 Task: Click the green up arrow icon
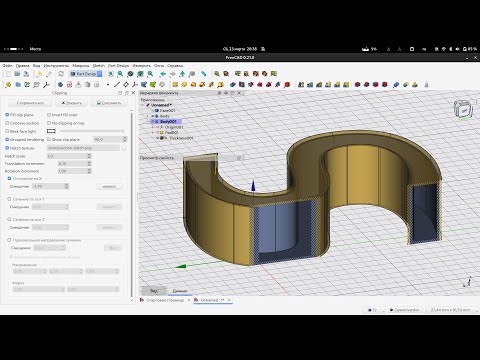(x=182, y=74)
